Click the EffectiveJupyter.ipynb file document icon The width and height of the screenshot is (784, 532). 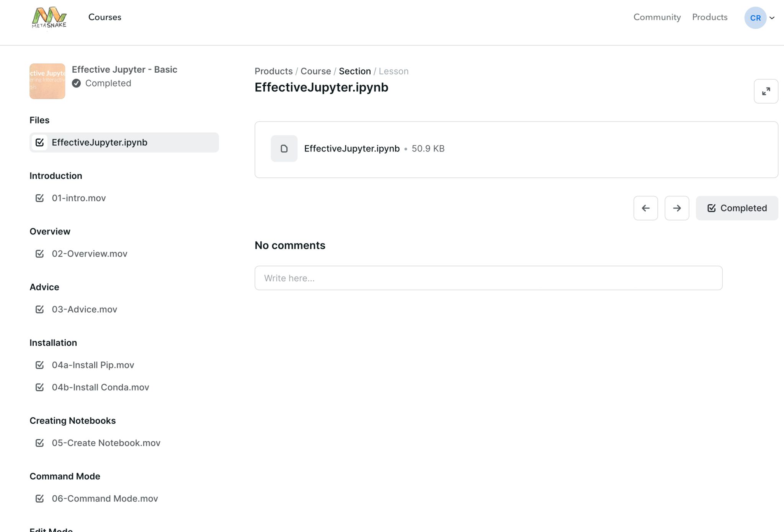click(284, 148)
